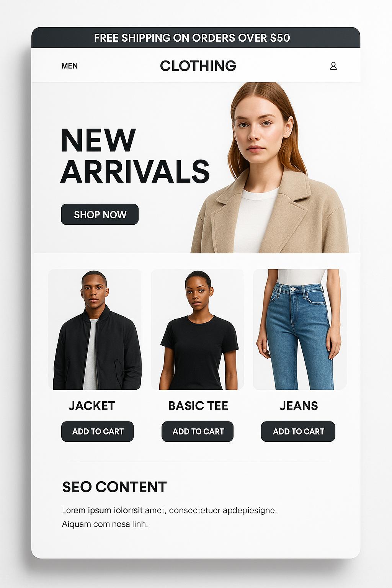Click the Lorem ipsum paragraph text
This screenshot has height=588, width=392.
169,517
